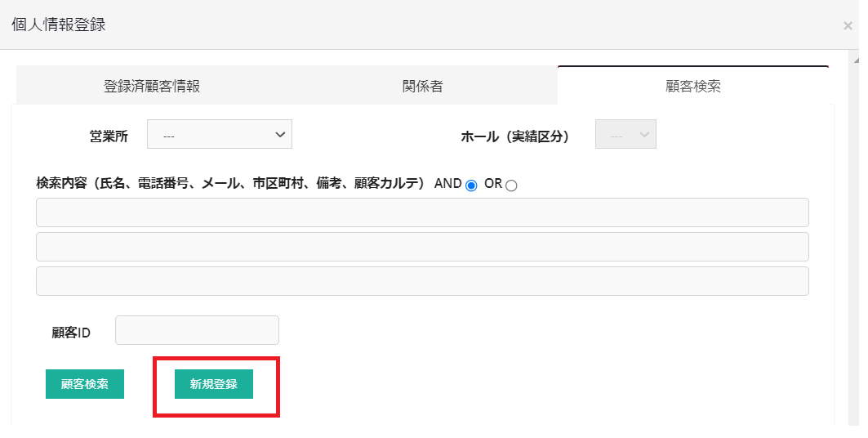Viewport: 868px width, 438px height.
Task: Expand the 営業所 dropdown
Action: (x=220, y=135)
